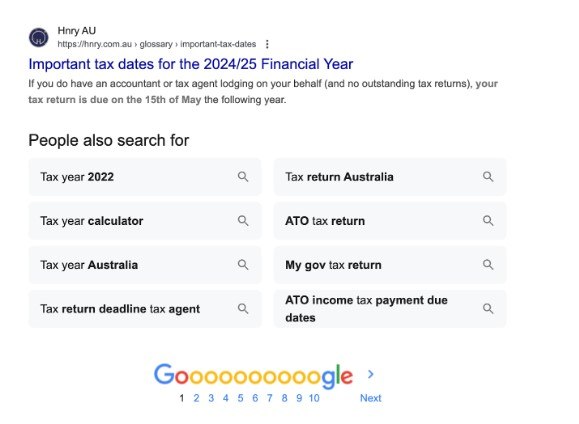This screenshot has width=579, height=424.
Task: Jump to results page 10
Action: (314, 398)
